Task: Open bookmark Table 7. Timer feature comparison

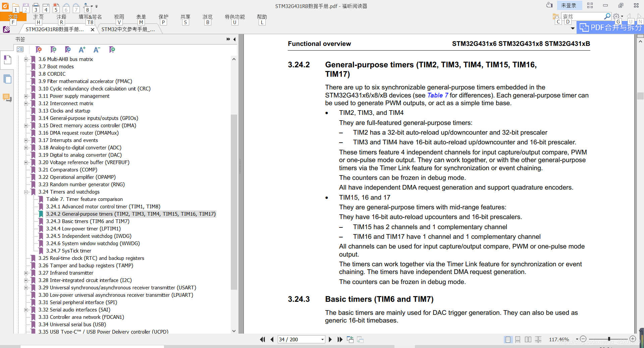Action: (x=85, y=199)
